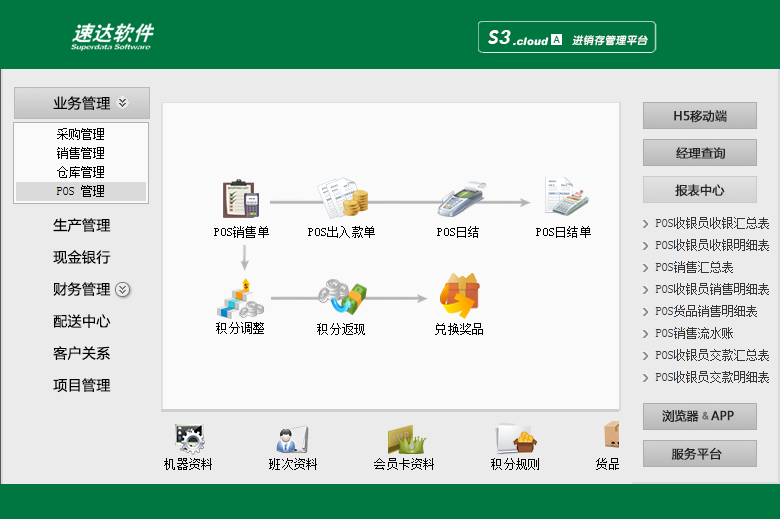Open the 报表中心 button

coord(700,190)
